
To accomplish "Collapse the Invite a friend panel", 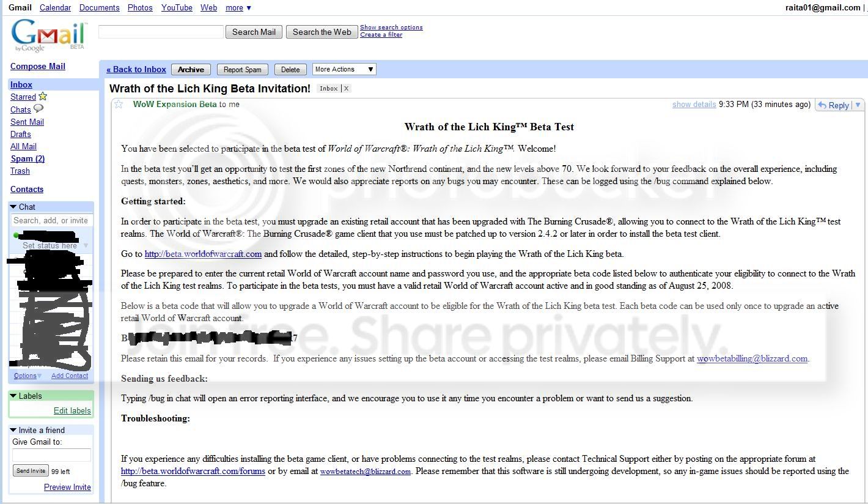I will coord(13,430).
